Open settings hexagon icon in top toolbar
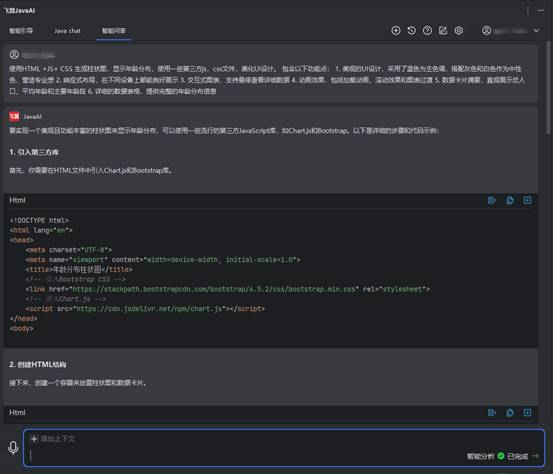The height and width of the screenshot is (474, 553). [x=458, y=31]
